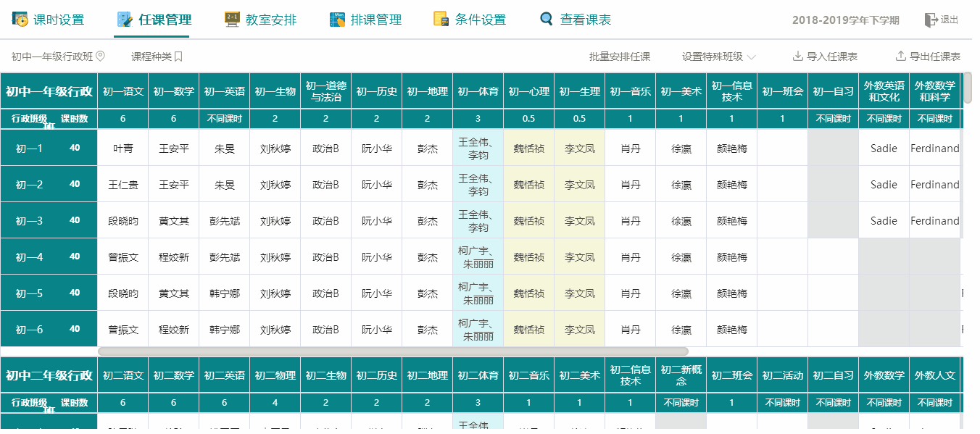
Task: Click the 叶青 cell in 初一1 row
Action: click(x=123, y=148)
